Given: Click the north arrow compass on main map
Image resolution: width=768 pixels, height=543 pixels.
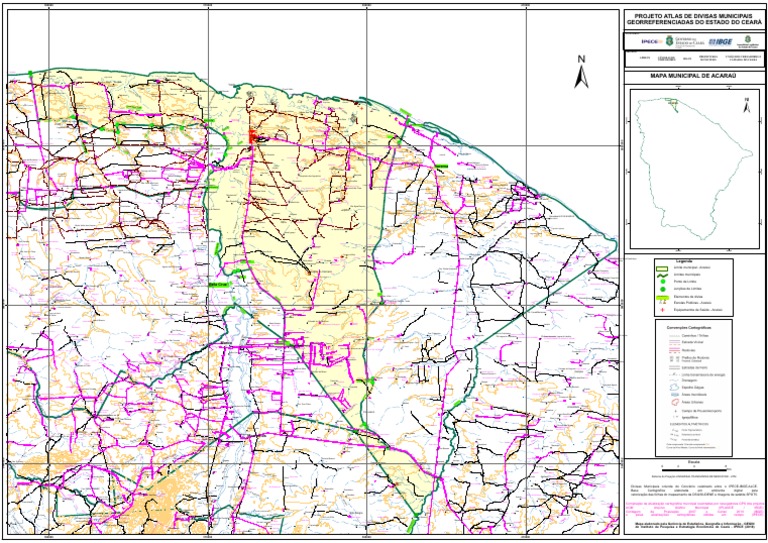Looking at the screenshot, I should pyautogui.click(x=580, y=71).
